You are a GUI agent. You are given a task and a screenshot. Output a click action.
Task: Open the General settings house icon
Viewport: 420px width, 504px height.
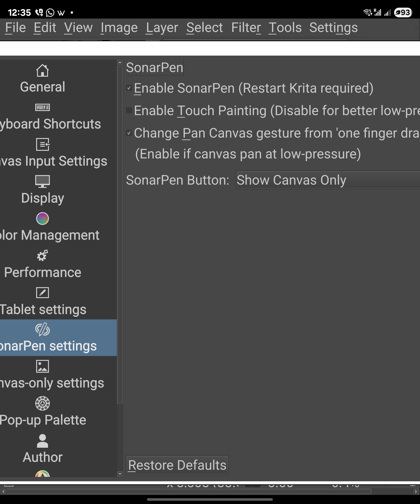42,71
